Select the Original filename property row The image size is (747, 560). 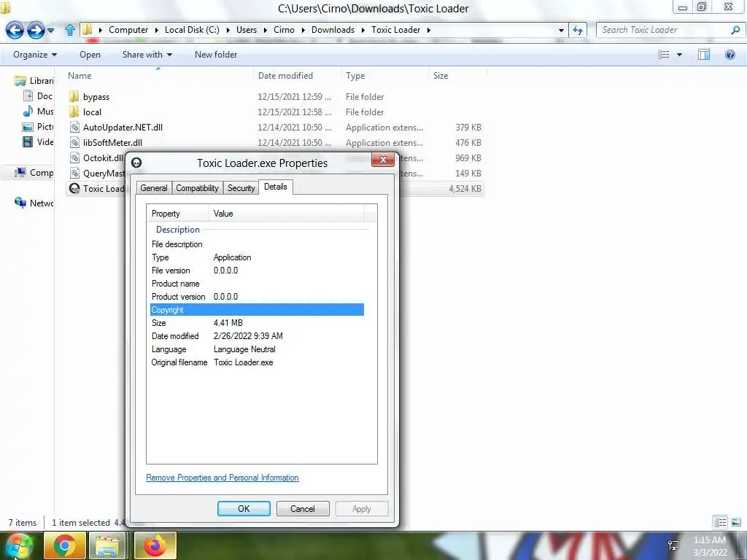(257, 362)
